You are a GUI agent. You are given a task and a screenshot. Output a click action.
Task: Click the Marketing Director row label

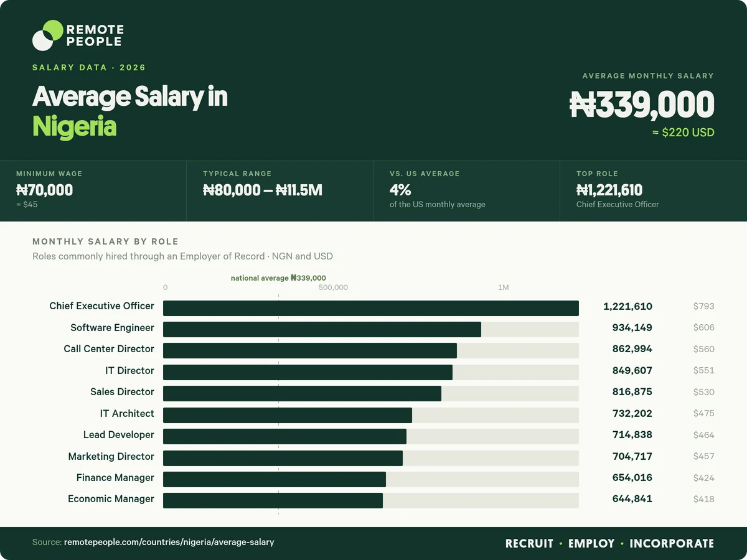point(111,456)
